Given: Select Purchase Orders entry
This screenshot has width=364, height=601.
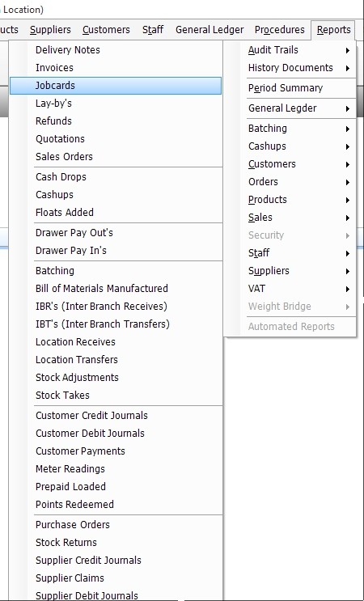Looking at the screenshot, I should click(x=116, y=525).
